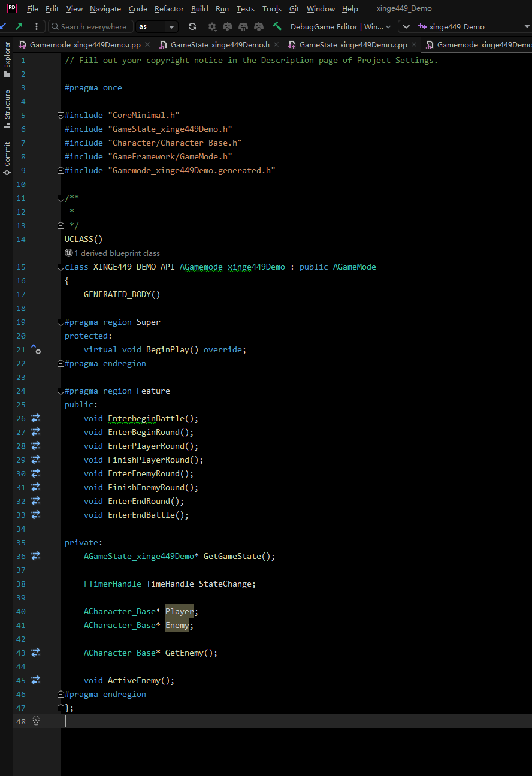This screenshot has height=776, width=532.
Task: Click the AGameMode base class name
Action: pyautogui.click(x=355, y=267)
